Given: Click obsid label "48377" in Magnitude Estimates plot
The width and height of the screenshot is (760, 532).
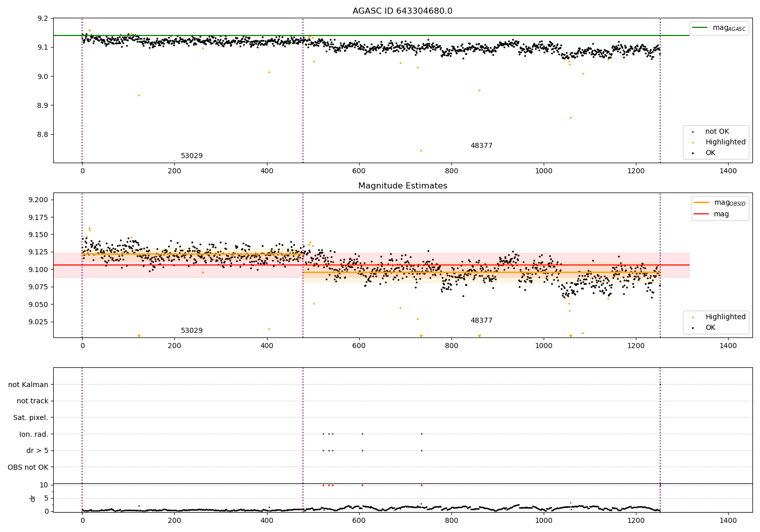Looking at the screenshot, I should (x=481, y=321).
